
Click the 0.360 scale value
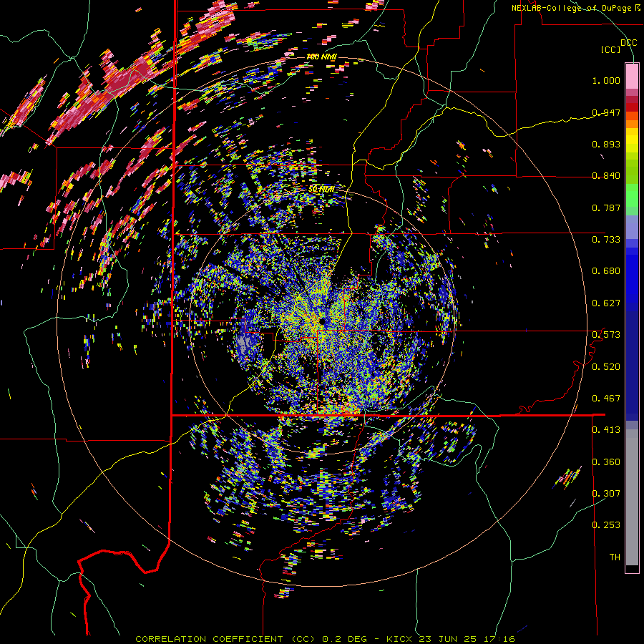click(x=606, y=462)
